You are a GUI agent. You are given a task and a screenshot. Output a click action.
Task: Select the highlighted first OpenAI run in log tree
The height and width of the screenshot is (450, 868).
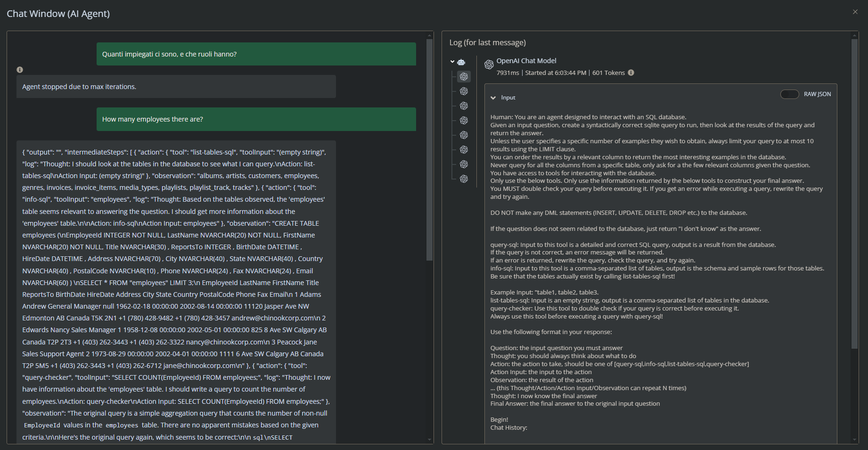click(464, 76)
